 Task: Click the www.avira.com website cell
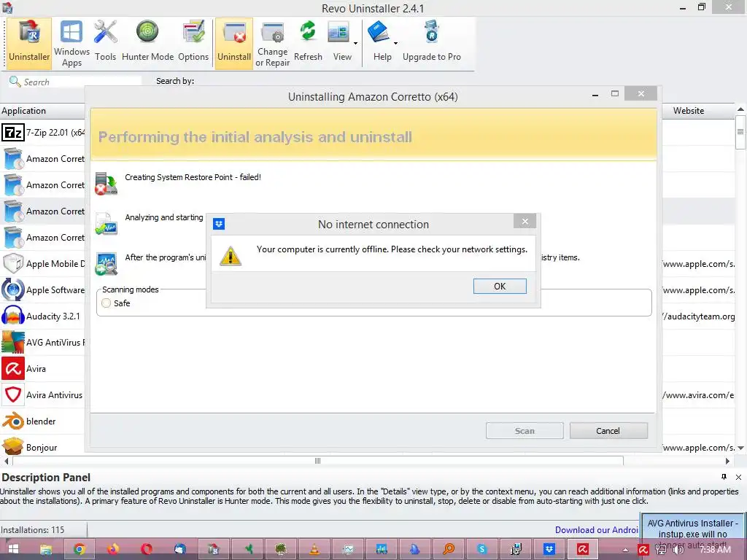point(699,394)
